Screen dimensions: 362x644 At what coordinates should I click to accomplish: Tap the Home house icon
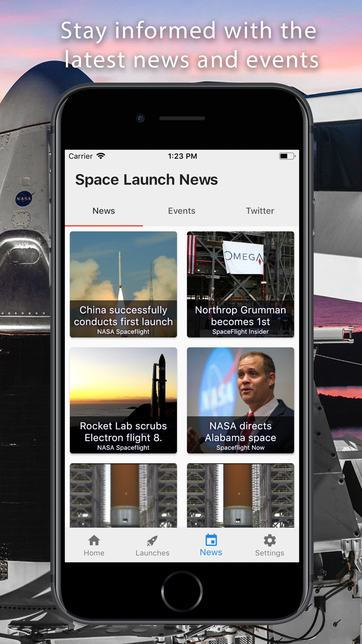pos(94,540)
